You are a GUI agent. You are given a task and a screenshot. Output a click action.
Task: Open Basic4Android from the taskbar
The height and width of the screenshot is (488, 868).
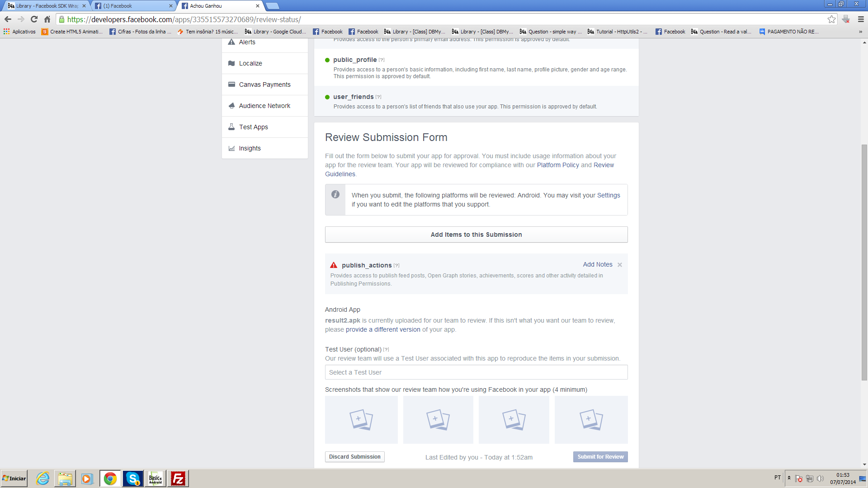tap(156, 479)
